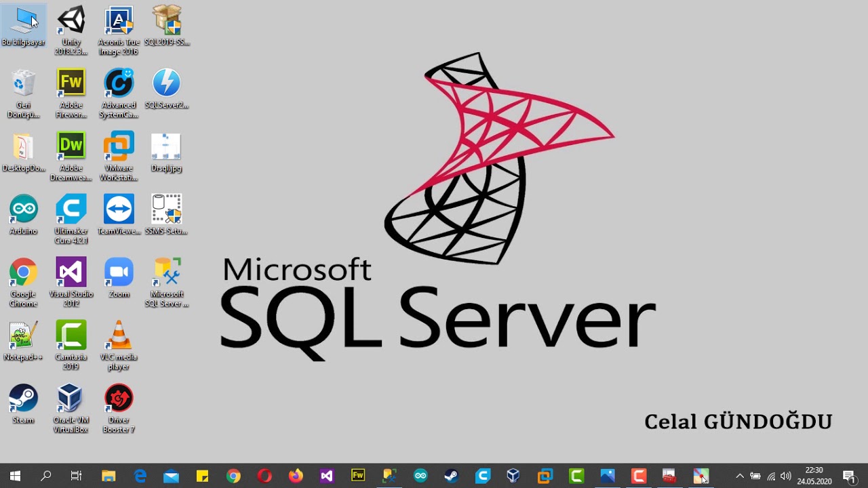Launch the TeamViewer desktop shortcut
The image size is (868, 488).
pyautogui.click(x=119, y=215)
